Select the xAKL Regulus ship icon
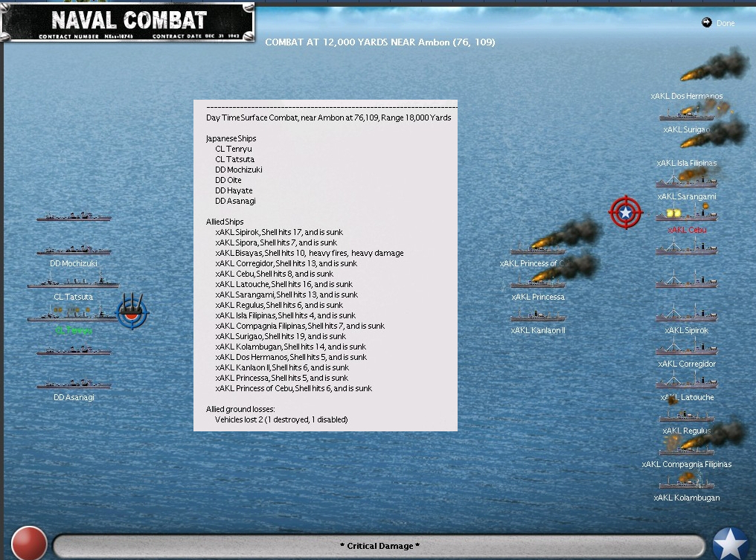The width and height of the screenshot is (756, 560). click(687, 416)
